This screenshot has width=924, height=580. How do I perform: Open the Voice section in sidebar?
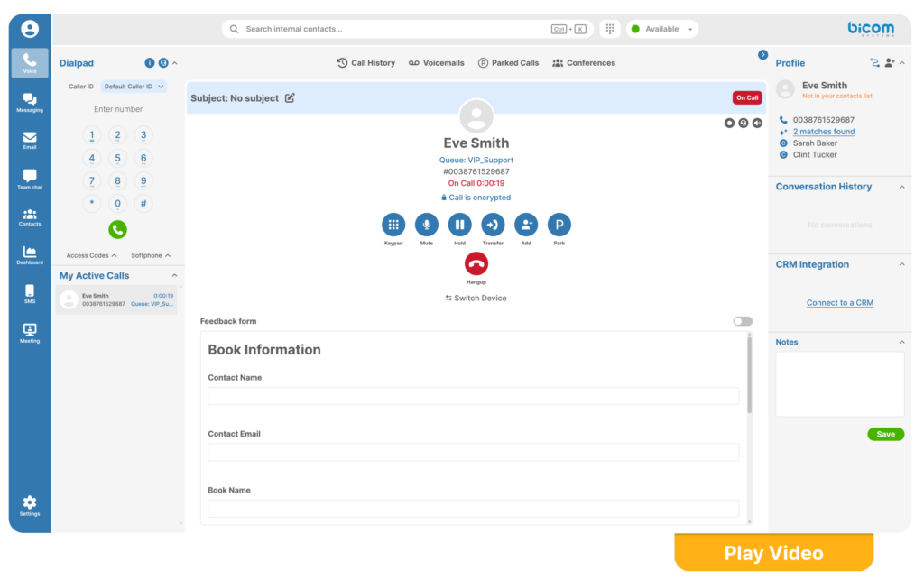[30, 63]
